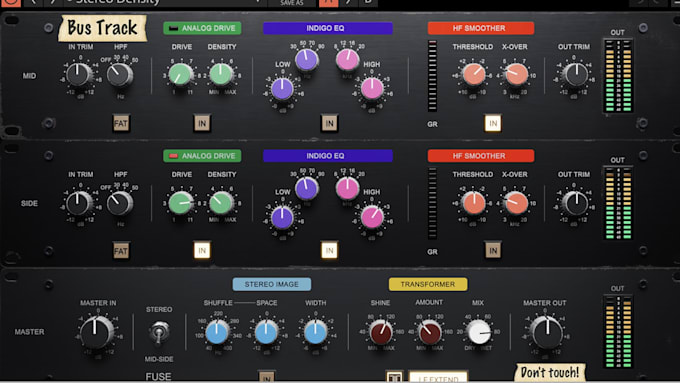Toggle the Side channel FAT button
The width and height of the screenshot is (680, 383).
121,251
